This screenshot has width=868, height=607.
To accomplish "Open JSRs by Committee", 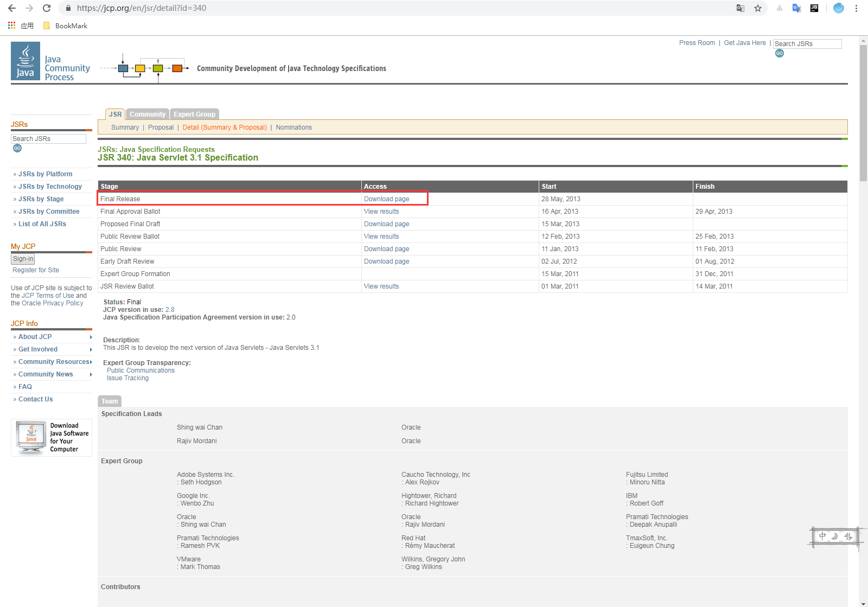I will 49,212.
